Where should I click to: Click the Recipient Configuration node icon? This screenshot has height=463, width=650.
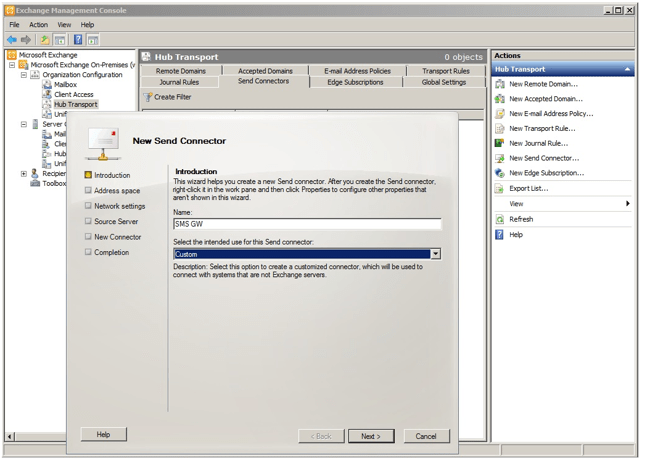[x=35, y=173]
